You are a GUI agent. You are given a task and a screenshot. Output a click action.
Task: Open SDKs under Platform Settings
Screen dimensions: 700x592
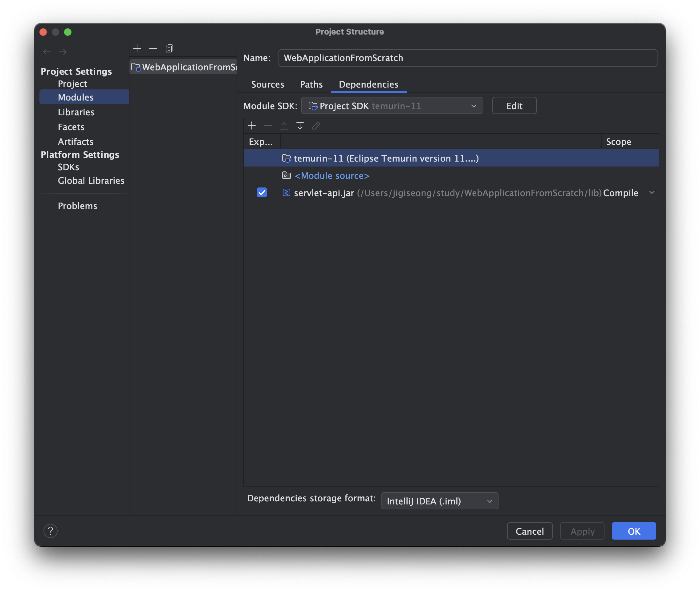pos(68,167)
